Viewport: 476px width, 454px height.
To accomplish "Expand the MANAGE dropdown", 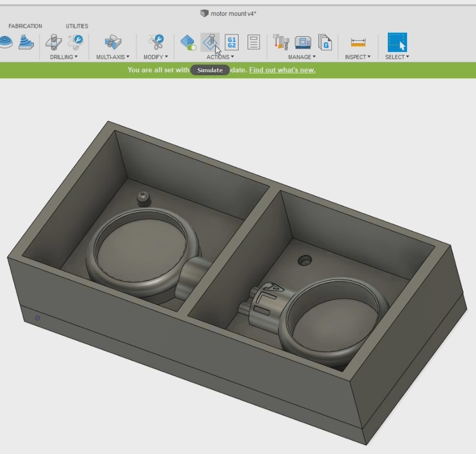I will click(x=302, y=57).
